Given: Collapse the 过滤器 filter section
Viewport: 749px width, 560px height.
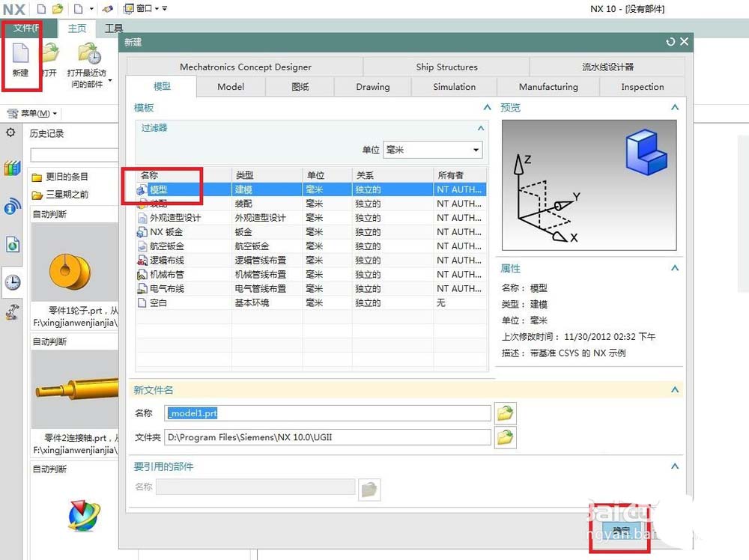Looking at the screenshot, I should (x=481, y=128).
